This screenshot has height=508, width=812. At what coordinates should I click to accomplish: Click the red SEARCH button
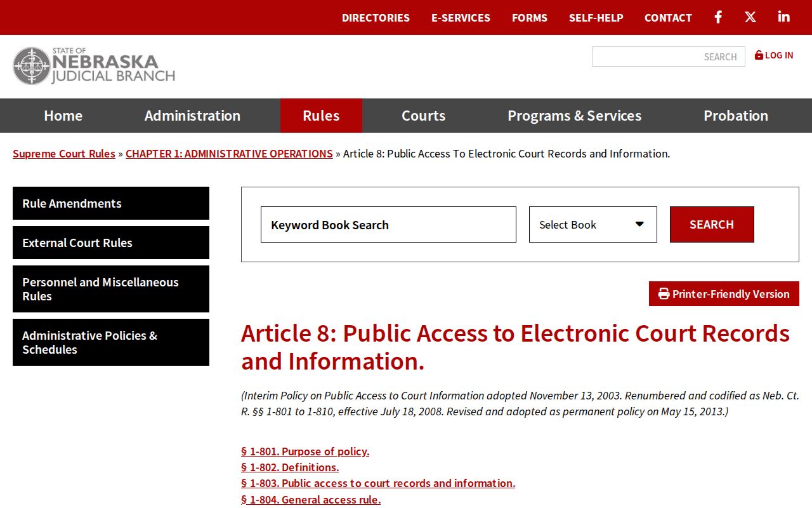(712, 224)
